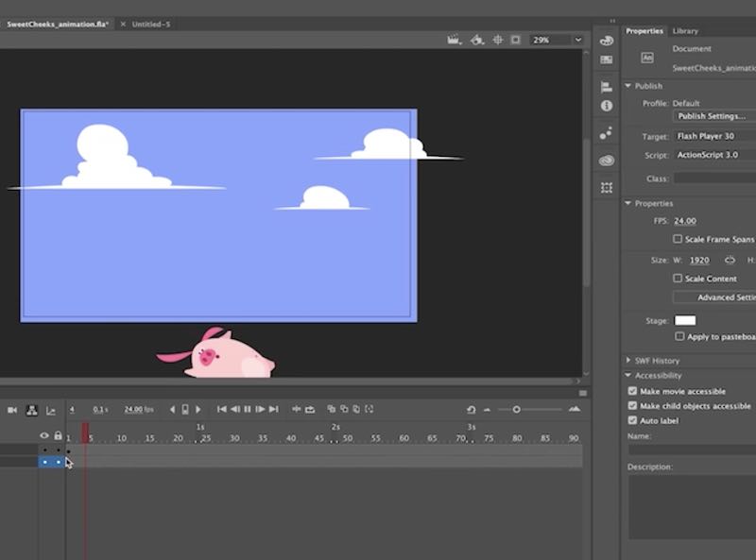Toggle the layer depth graph icon
Screen dimensions: 756x560
pyautogui.click(x=51, y=410)
